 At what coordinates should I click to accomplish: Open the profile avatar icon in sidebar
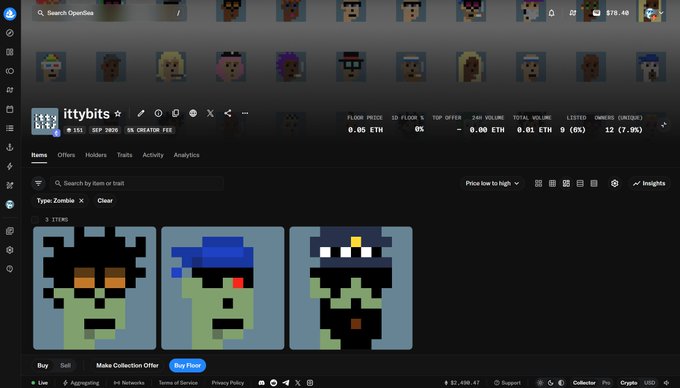point(10,205)
